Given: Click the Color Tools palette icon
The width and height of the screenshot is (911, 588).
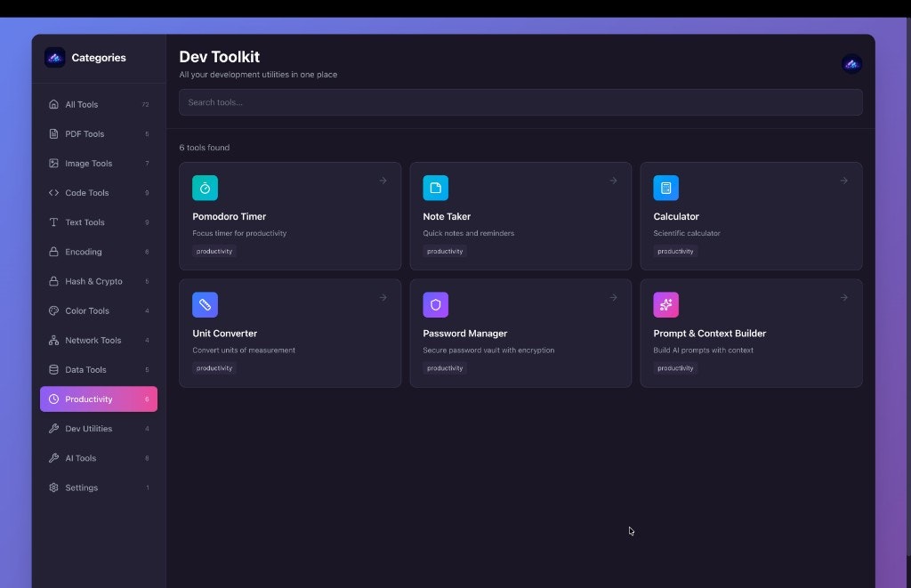Looking at the screenshot, I should click(54, 310).
